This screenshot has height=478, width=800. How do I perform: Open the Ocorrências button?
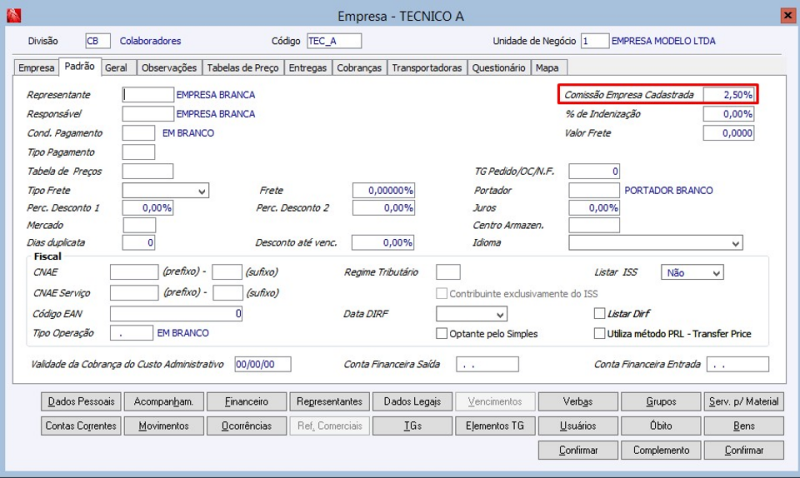pyautogui.click(x=246, y=426)
